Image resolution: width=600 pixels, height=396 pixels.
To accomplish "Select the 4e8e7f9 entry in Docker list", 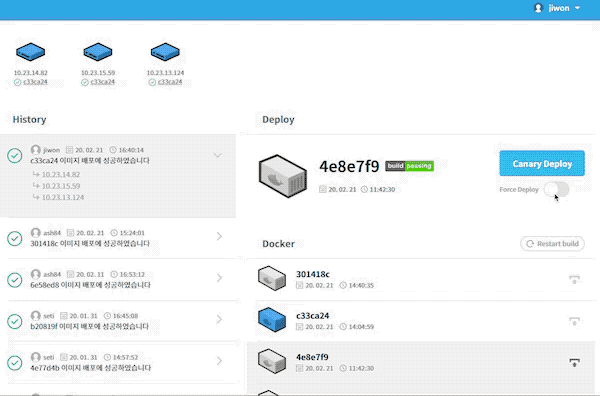I will point(421,362).
